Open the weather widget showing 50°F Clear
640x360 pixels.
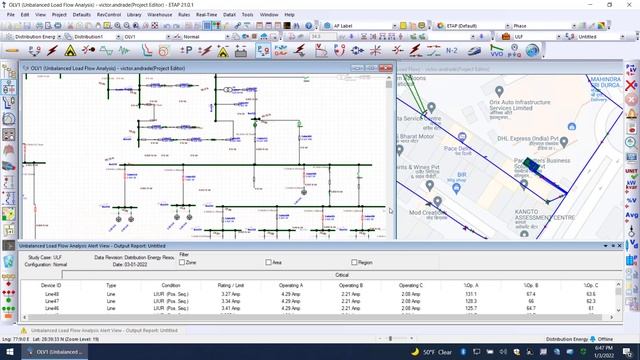[431, 352]
